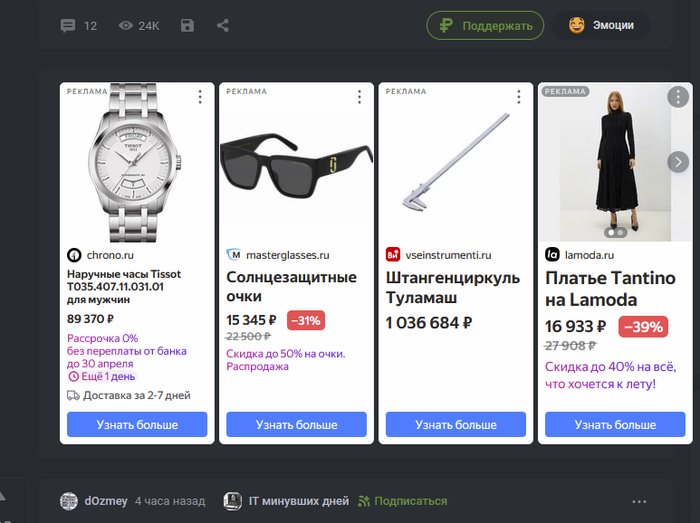The height and width of the screenshot is (523, 700).
Task: Open the Эмоции reactions button
Action: pos(600,26)
